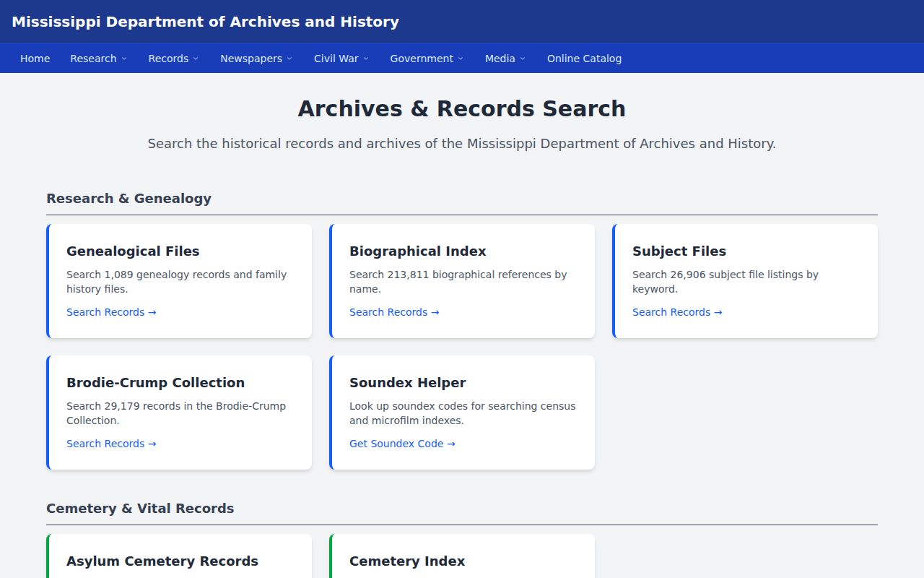
Task: Click the text 'Search 26,906 subject file listings by keyword.'
Action: click(725, 282)
